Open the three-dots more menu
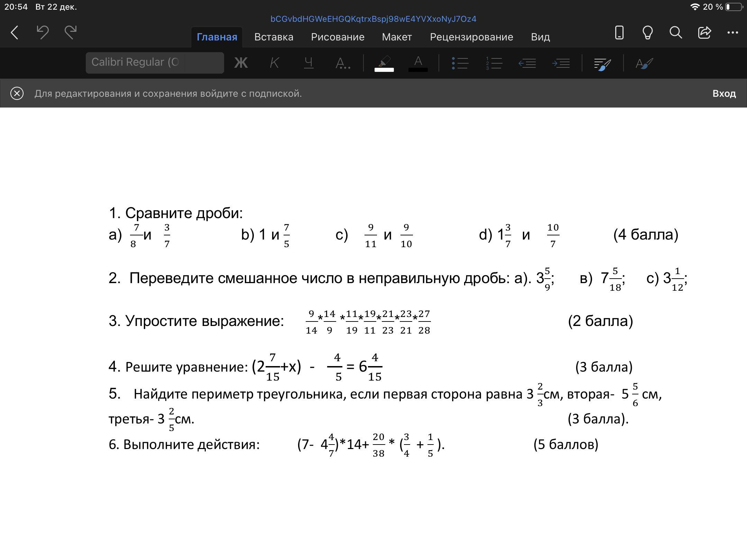 [x=732, y=32]
